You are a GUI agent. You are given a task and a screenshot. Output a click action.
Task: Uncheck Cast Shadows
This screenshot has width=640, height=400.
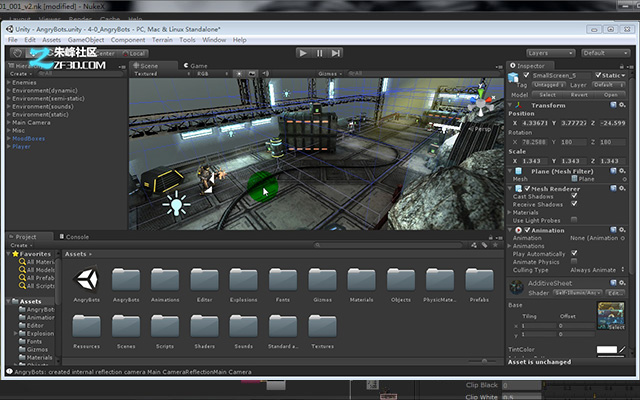pyautogui.click(x=574, y=196)
